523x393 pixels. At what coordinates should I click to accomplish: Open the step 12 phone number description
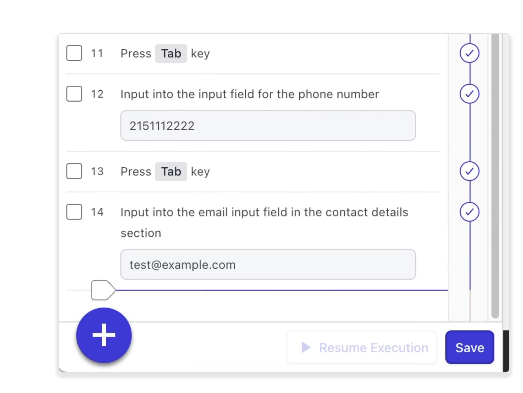(249, 94)
